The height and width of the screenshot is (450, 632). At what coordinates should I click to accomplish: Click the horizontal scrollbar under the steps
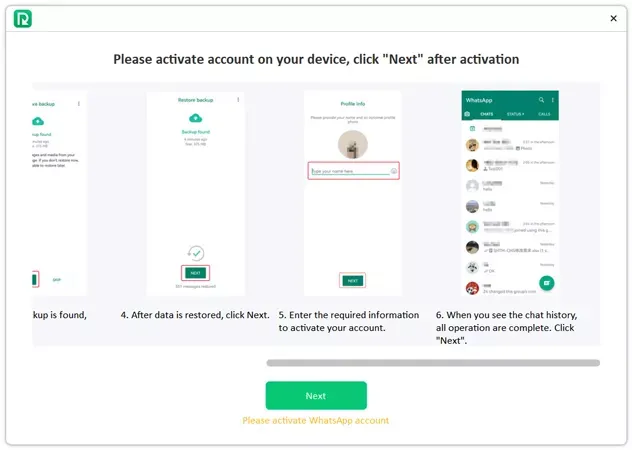tap(433, 363)
